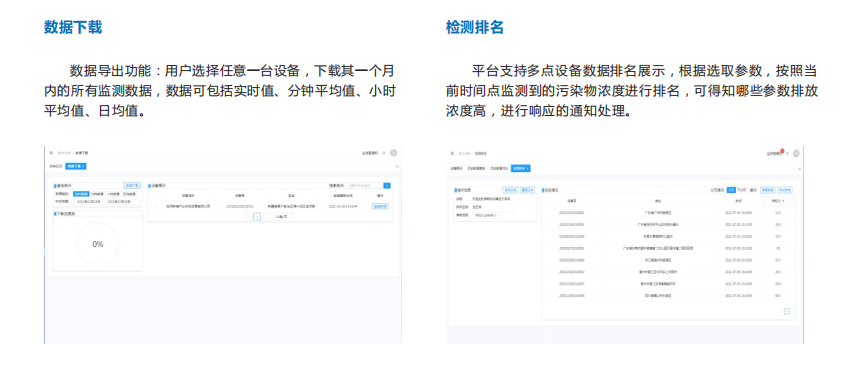Switch to the active blue 检测排名 tab
This screenshot has height=385, width=855.
click(521, 169)
